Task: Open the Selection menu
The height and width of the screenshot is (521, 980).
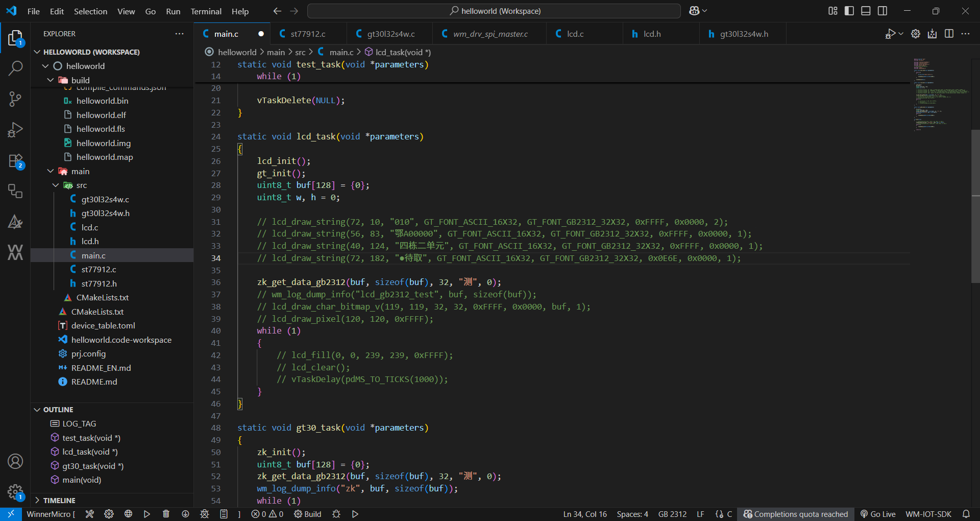Action: click(90, 11)
